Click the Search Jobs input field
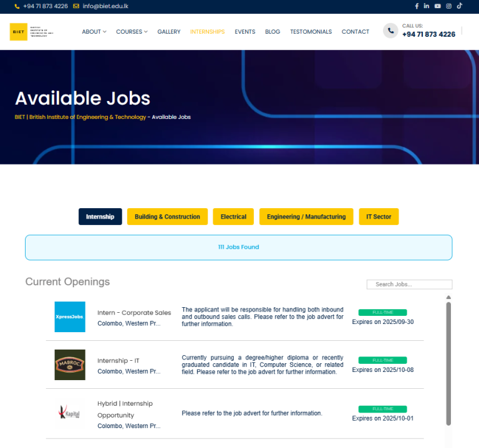Image resolution: width=479 pixels, height=448 pixels. point(409,284)
